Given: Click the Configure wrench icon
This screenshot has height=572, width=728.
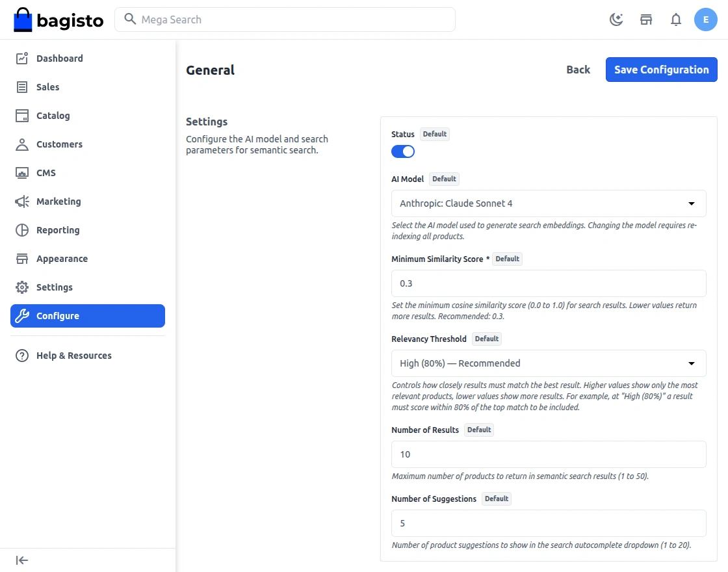Looking at the screenshot, I should [22, 316].
